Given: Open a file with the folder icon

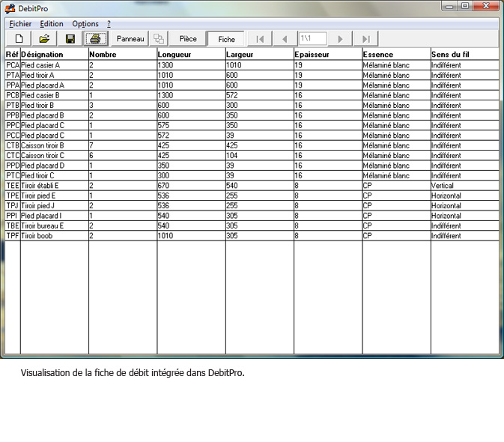Looking at the screenshot, I should pyautogui.click(x=44, y=39).
